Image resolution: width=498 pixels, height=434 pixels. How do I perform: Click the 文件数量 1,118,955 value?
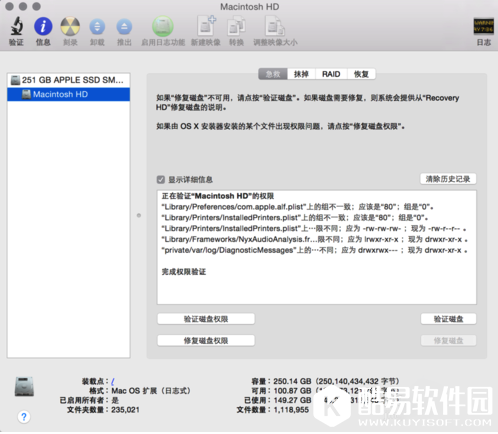click(x=291, y=410)
